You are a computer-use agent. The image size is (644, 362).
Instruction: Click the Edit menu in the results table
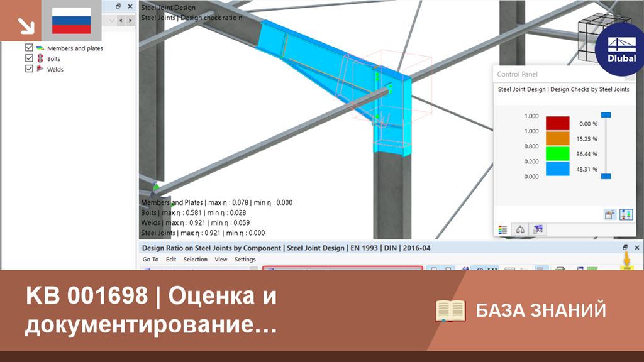click(171, 259)
